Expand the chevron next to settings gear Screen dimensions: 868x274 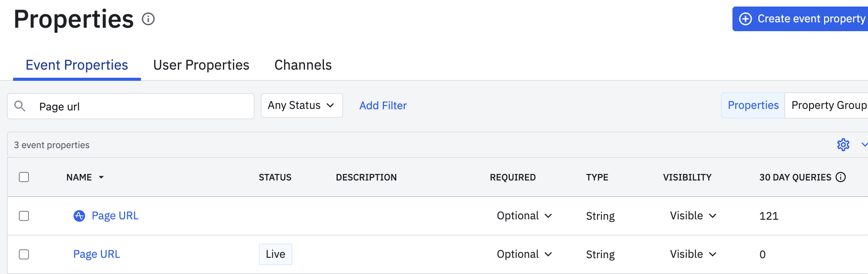pos(864,145)
